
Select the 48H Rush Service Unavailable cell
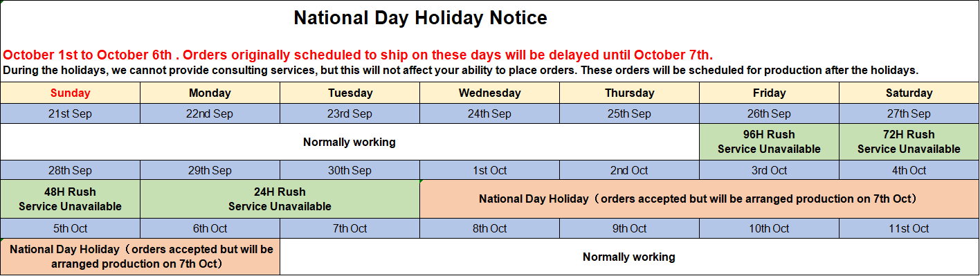tap(70, 199)
